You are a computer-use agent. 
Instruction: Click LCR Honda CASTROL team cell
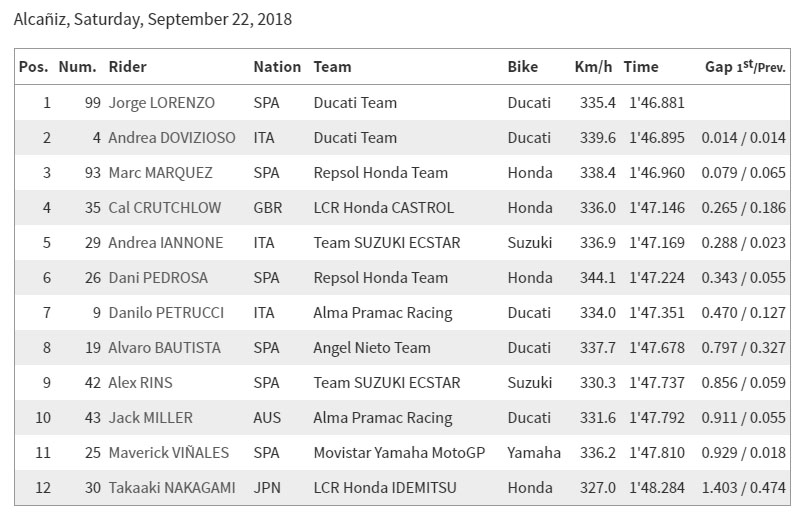[x=384, y=207]
